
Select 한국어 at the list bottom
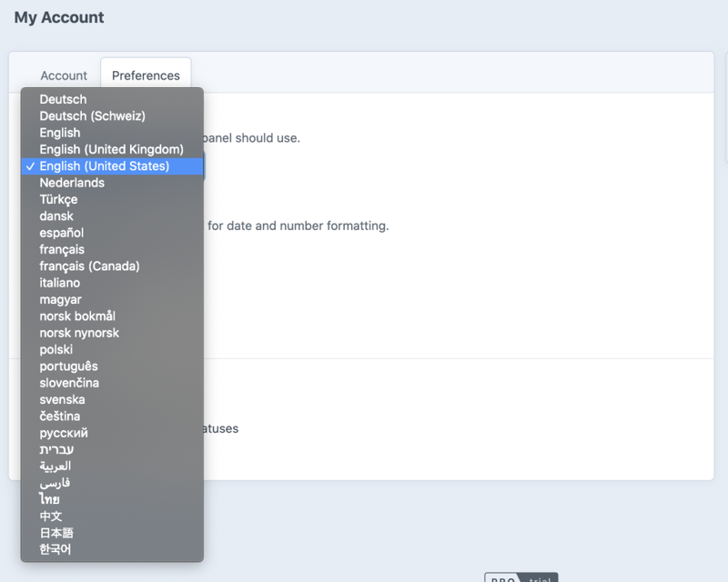click(56, 549)
